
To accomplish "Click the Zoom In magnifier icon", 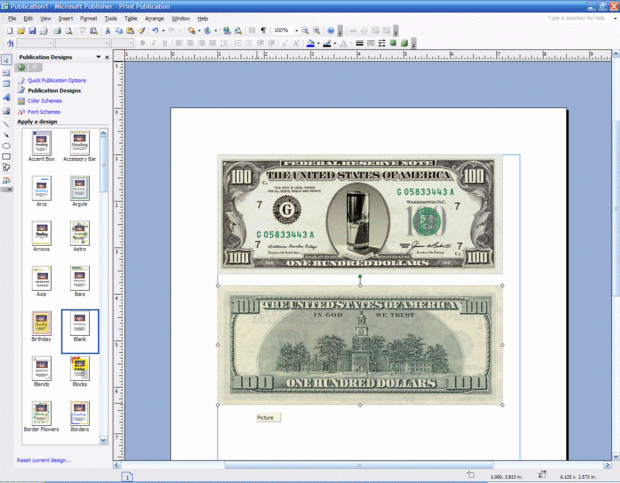I will point(316,31).
